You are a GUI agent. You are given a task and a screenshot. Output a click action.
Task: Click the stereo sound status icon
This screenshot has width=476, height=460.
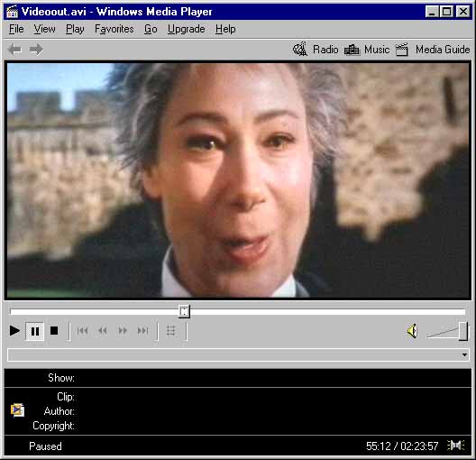[456, 446]
